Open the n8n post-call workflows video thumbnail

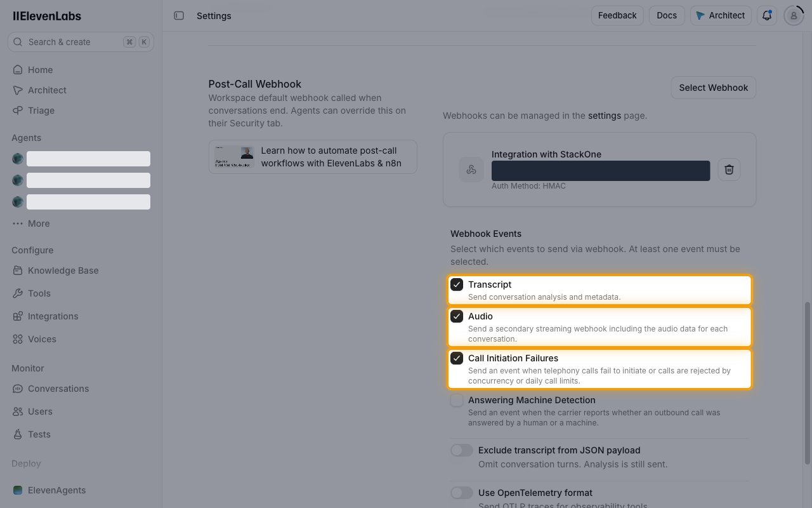(234, 157)
